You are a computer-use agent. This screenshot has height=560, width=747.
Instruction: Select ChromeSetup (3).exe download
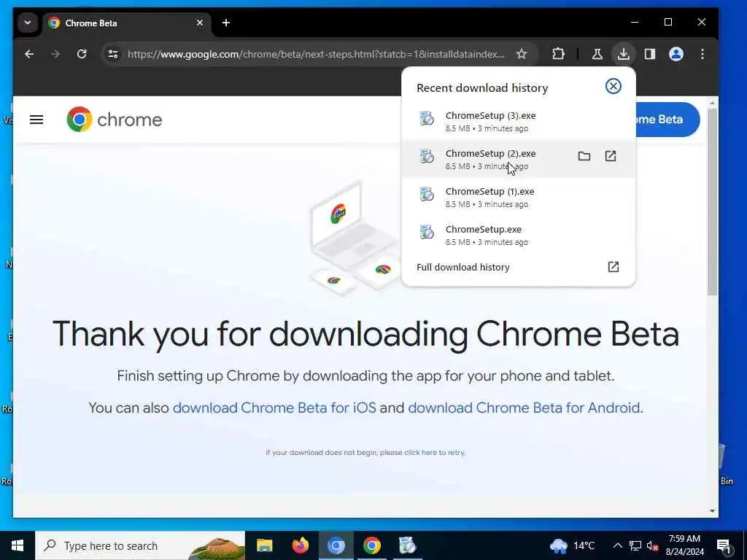(519, 122)
